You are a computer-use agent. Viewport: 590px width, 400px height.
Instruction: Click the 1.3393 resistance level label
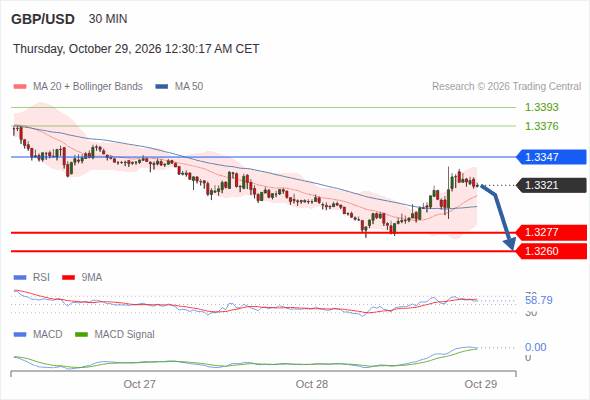541,107
